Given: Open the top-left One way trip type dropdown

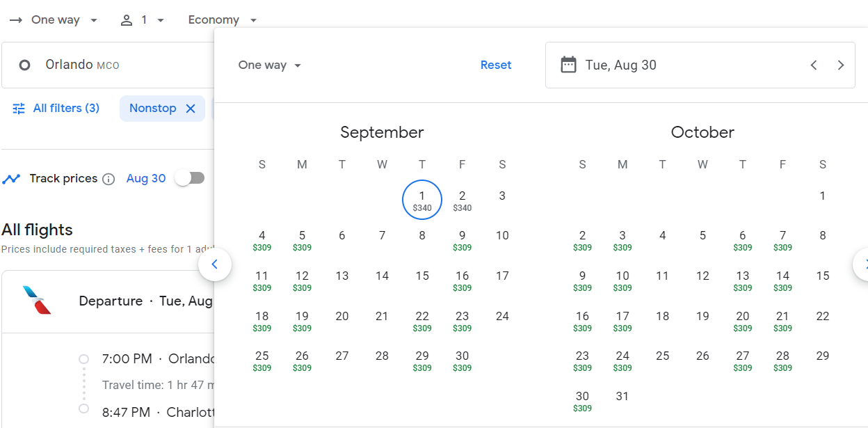Looking at the screenshot, I should tap(54, 20).
